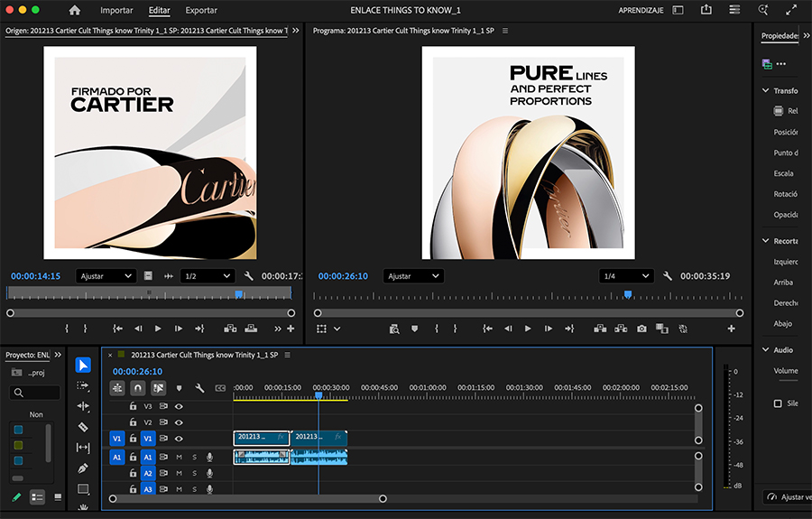This screenshot has height=519, width=812.
Task: Select the Track Select Forward tool
Action: tap(83, 386)
